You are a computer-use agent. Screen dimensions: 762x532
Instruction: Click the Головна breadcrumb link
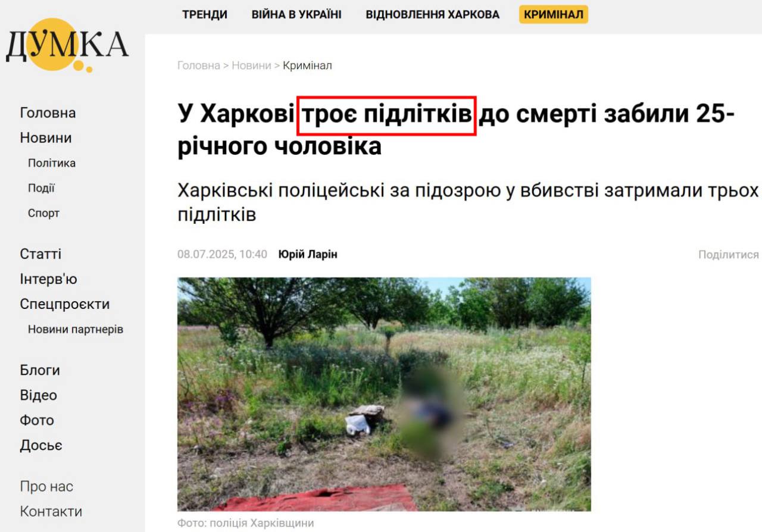(x=199, y=65)
